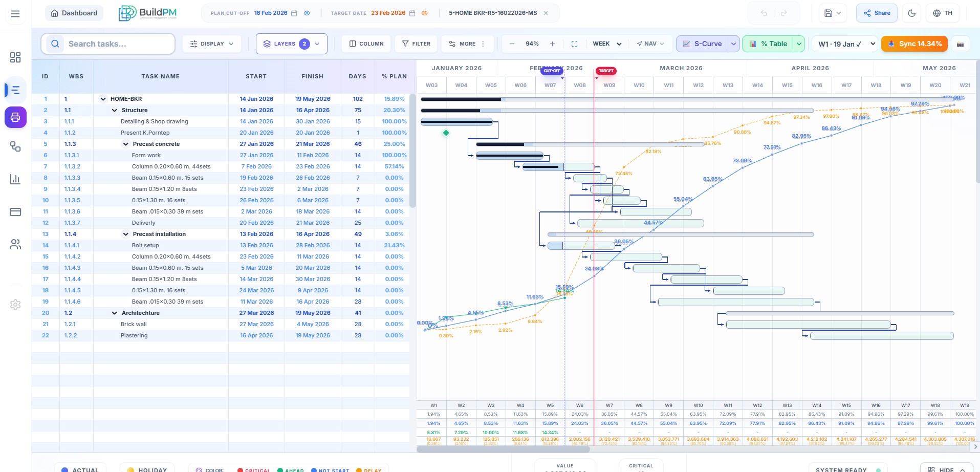Viewport: 980px width, 472px height.
Task: Collapse the HOME-BKR row
Action: point(103,99)
